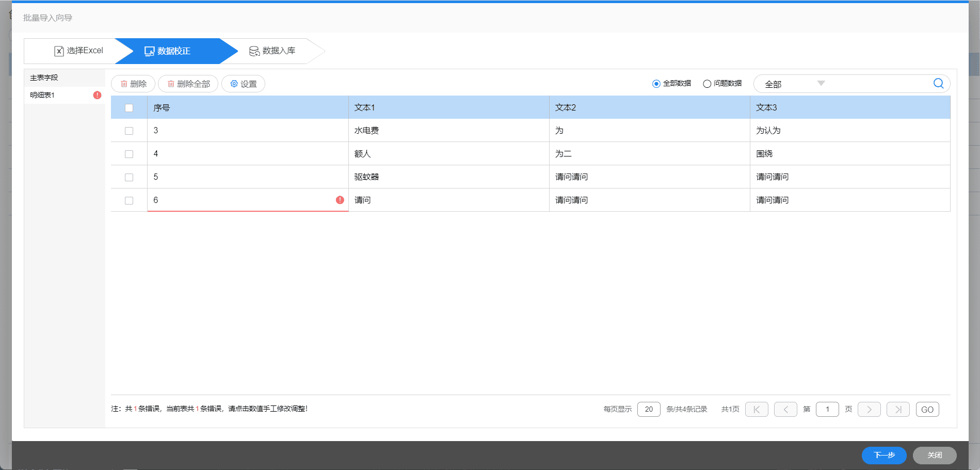This screenshot has height=470, width=980.
Task: Click the error icon beside 明细表1
Action: (97, 95)
